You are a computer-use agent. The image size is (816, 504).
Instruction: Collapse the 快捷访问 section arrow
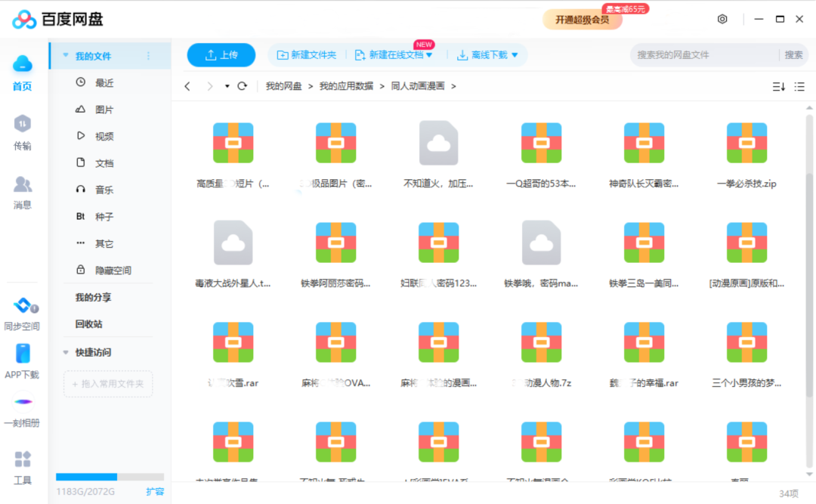(x=66, y=352)
